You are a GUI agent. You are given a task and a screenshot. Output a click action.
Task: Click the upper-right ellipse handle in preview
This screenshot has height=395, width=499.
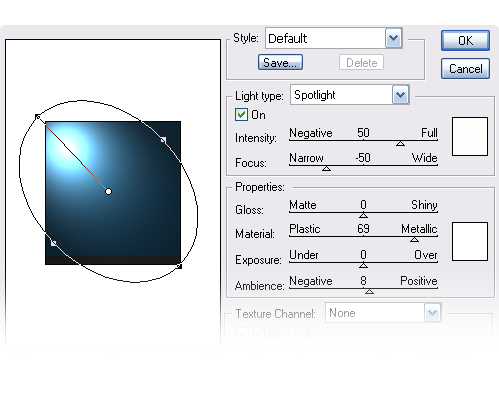click(163, 140)
